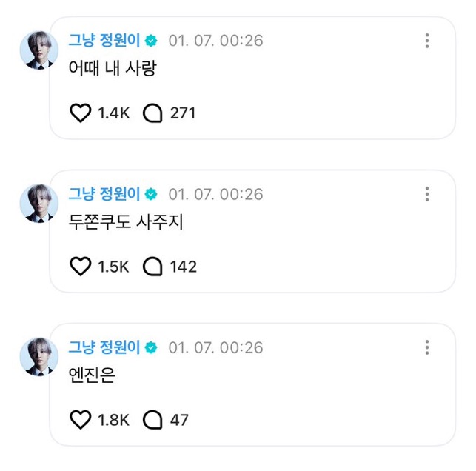Click the verified badge on the second post
476x471 pixels.
pos(151,194)
